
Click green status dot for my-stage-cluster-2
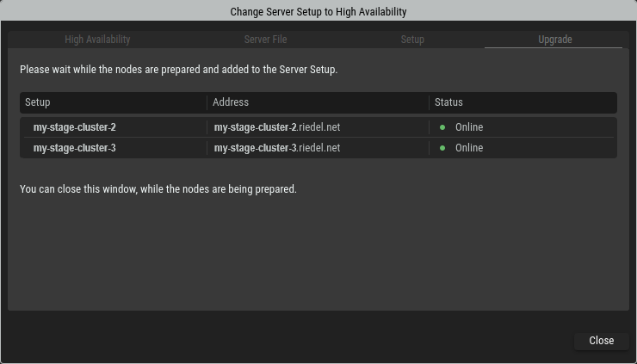442,127
